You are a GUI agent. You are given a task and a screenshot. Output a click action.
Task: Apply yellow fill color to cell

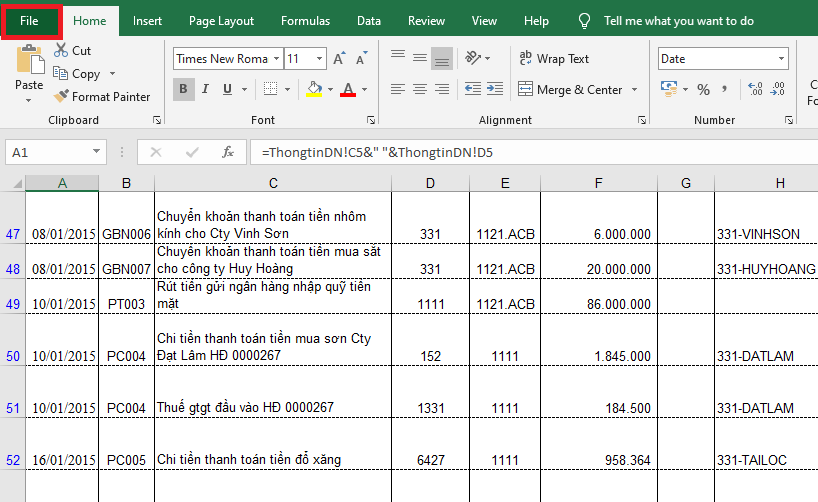click(314, 90)
